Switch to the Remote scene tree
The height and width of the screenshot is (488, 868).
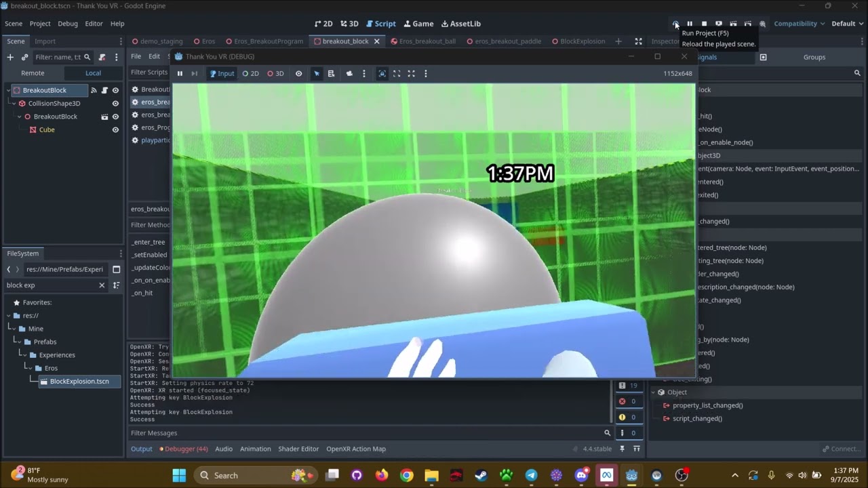click(33, 73)
